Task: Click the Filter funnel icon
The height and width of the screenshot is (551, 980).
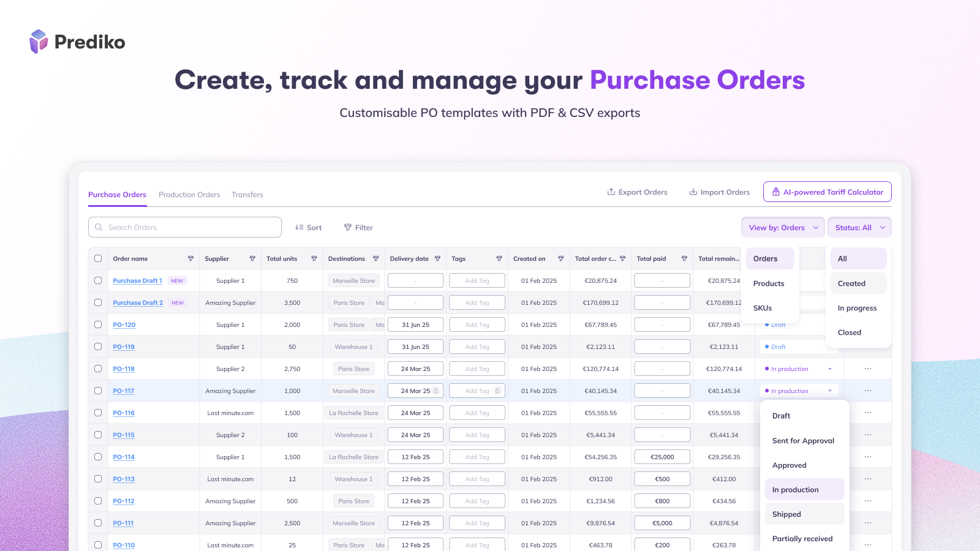Action: tap(348, 227)
